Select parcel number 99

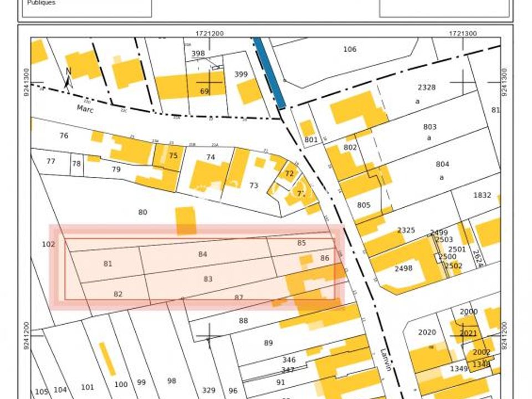tap(141, 382)
